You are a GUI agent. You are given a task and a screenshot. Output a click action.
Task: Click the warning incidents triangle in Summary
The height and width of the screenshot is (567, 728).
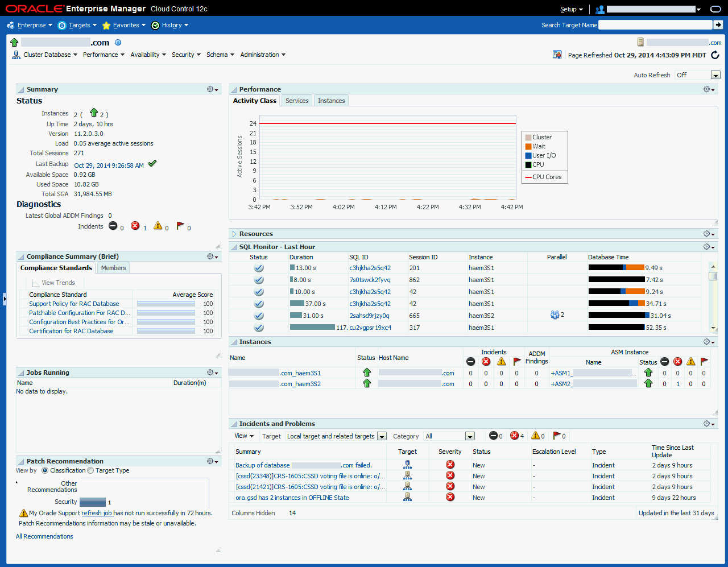pos(158,226)
